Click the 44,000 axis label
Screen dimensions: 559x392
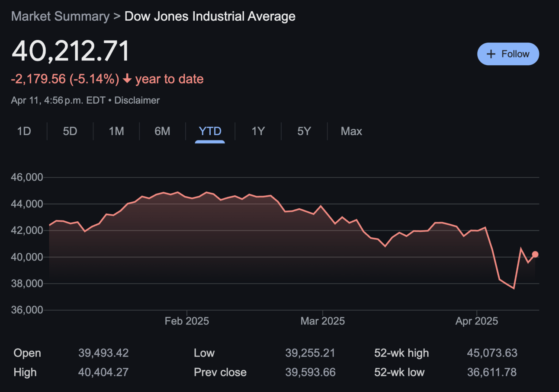click(27, 204)
